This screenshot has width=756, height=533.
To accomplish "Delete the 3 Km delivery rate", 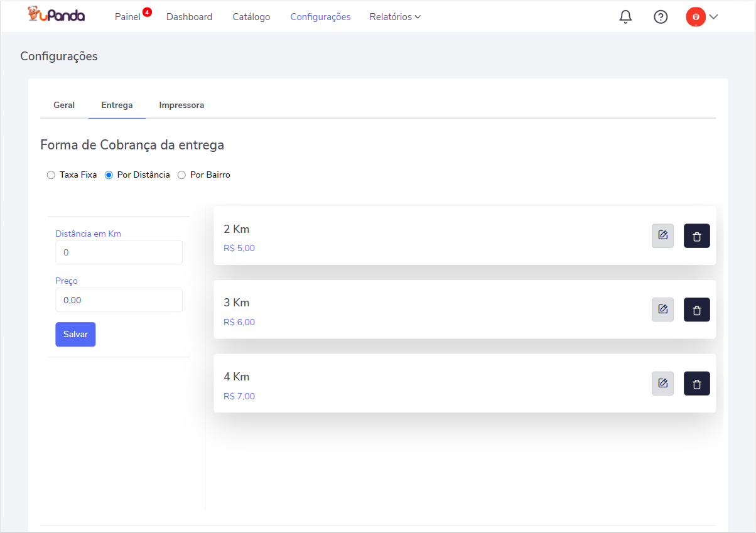I will [x=696, y=310].
